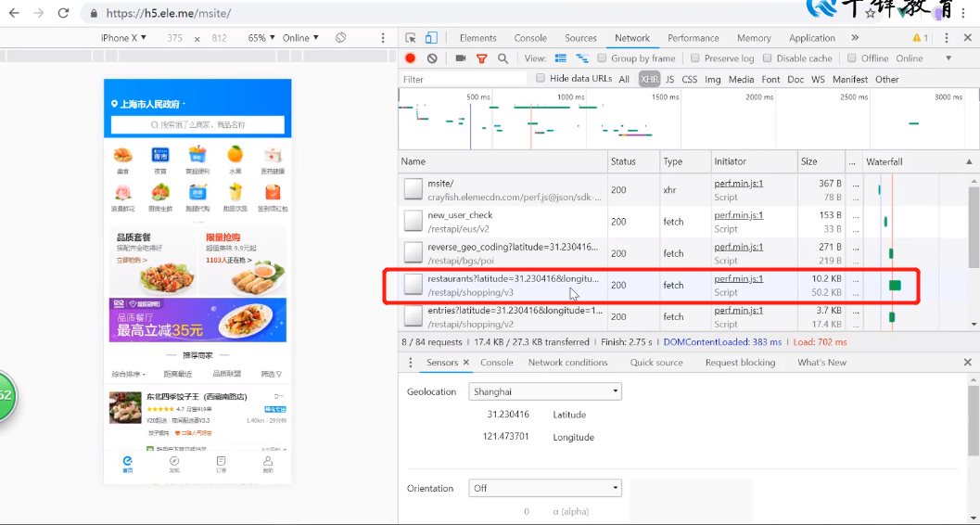This screenshot has width=980, height=525.
Task: Enable the Preserve log checkbox
Action: click(695, 58)
